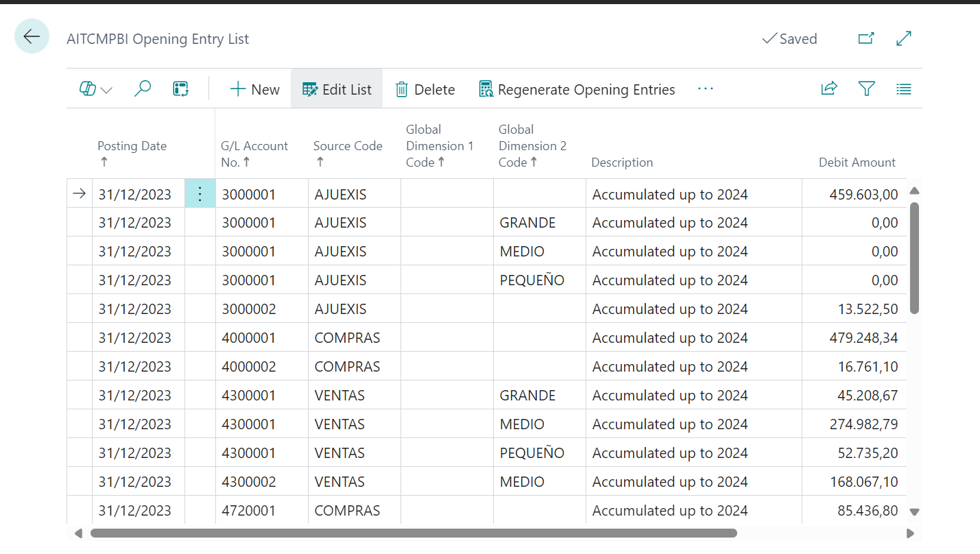Open Description column header menu
Screen dimensions: 980x554
point(622,162)
